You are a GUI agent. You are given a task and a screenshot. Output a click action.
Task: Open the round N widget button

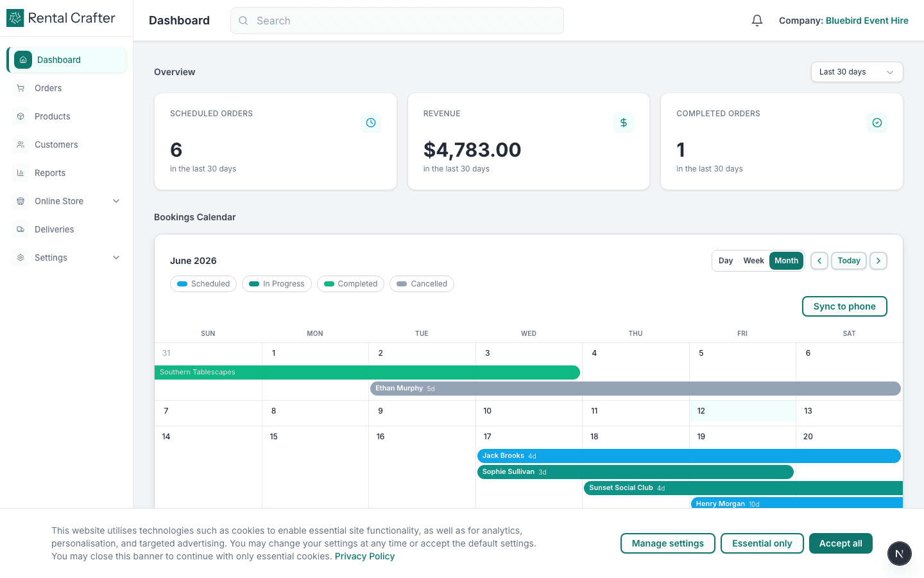(900, 554)
